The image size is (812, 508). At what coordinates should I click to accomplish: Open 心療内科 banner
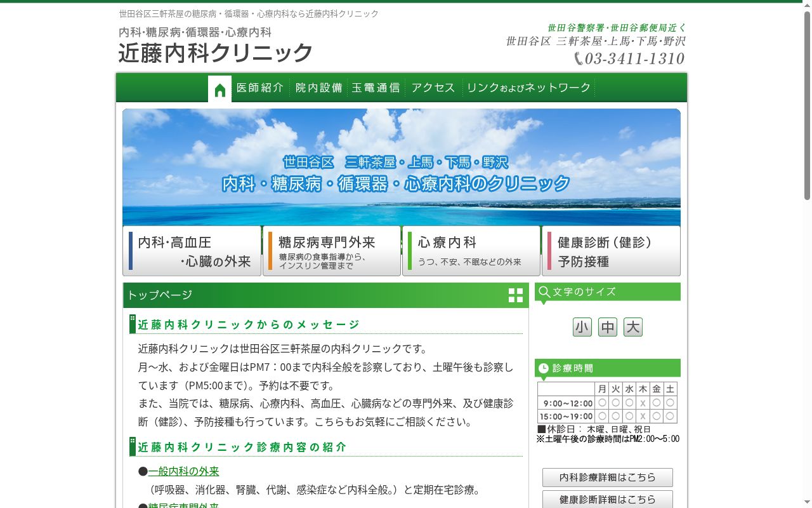point(471,251)
